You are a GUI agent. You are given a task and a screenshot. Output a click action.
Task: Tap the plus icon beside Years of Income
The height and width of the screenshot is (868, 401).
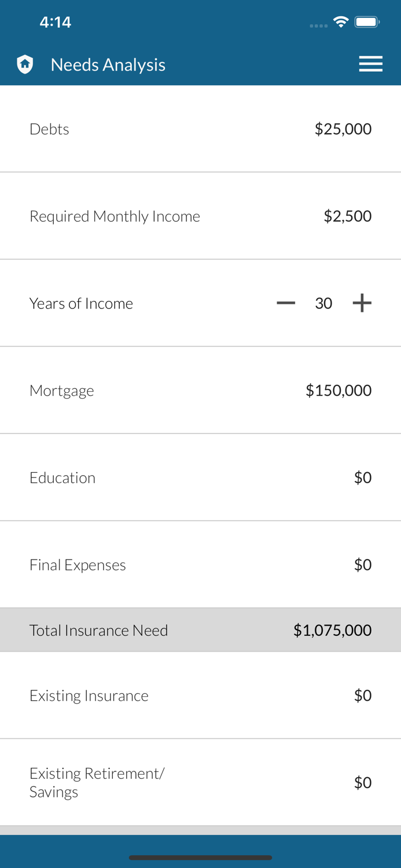[362, 303]
